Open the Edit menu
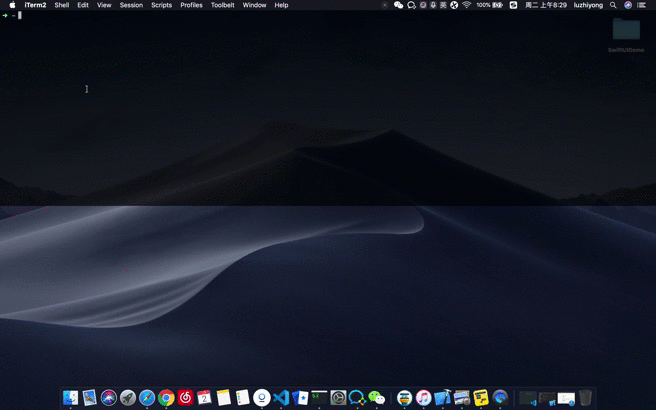Image resolution: width=656 pixels, height=410 pixels. pyautogui.click(x=83, y=5)
